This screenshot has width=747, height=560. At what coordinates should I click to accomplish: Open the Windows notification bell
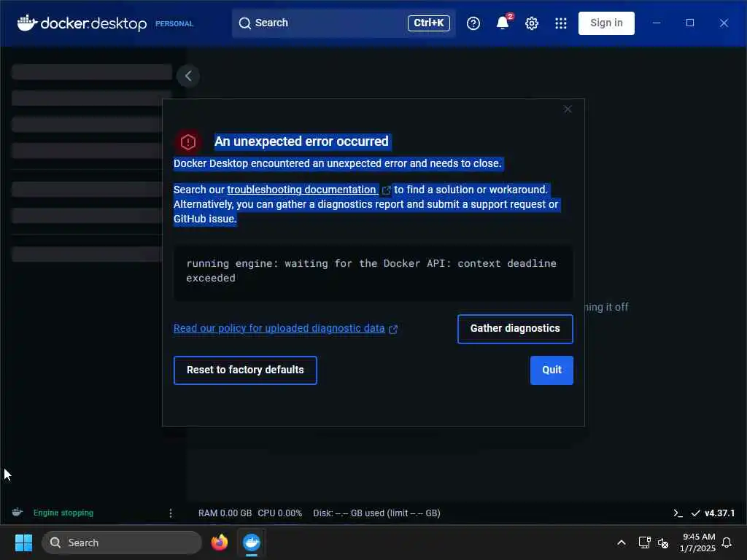727,542
